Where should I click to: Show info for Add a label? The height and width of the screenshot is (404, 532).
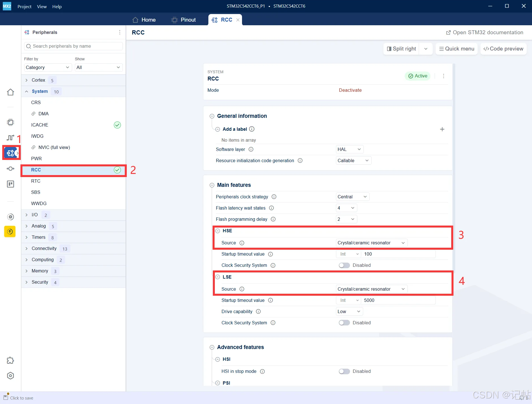[x=252, y=129]
